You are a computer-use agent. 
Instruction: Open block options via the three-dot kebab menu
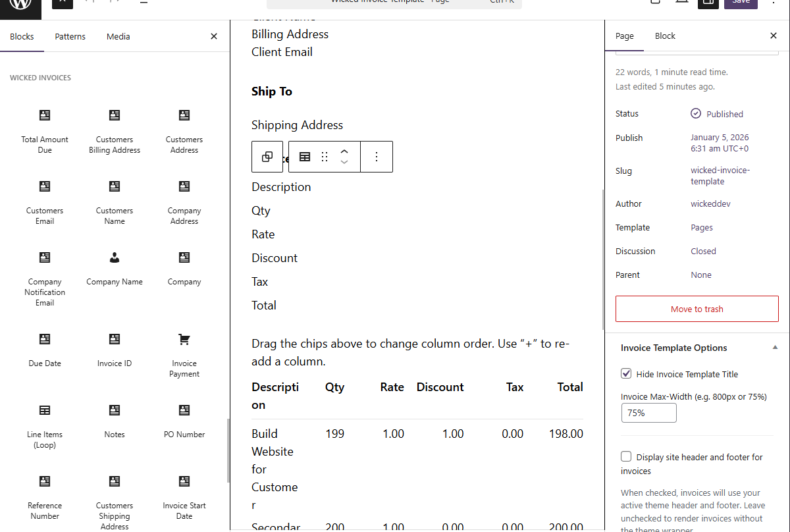pos(376,157)
